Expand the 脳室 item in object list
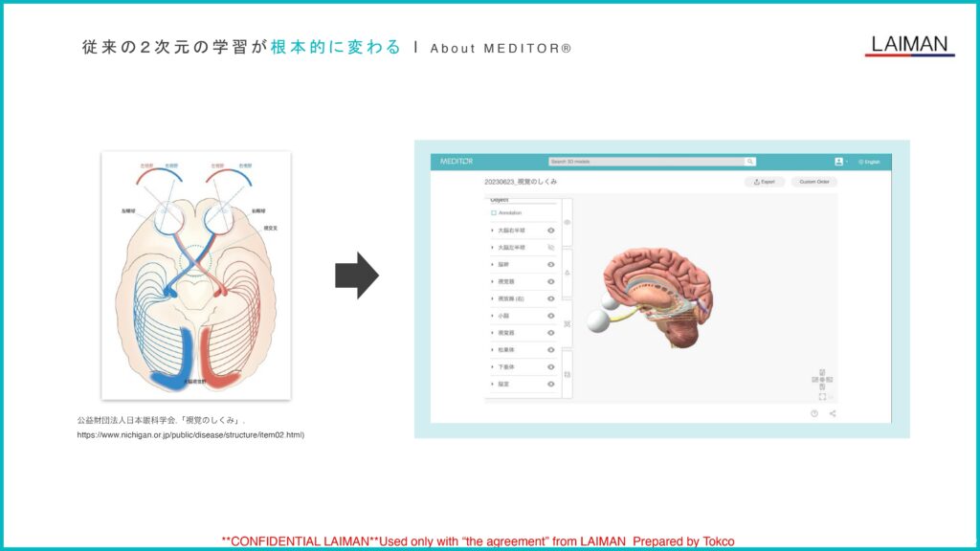The image size is (980, 551). point(493,385)
